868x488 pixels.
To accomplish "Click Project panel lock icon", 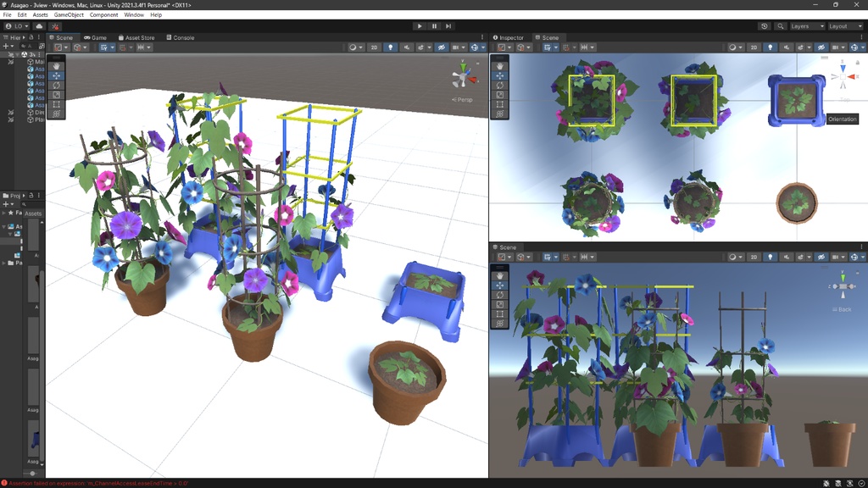I will pos(31,196).
